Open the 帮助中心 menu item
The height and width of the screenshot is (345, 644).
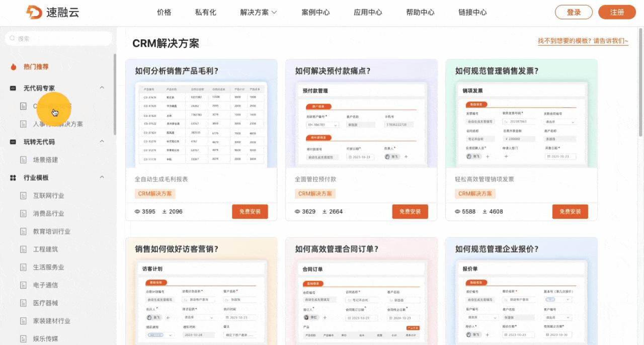pos(420,13)
